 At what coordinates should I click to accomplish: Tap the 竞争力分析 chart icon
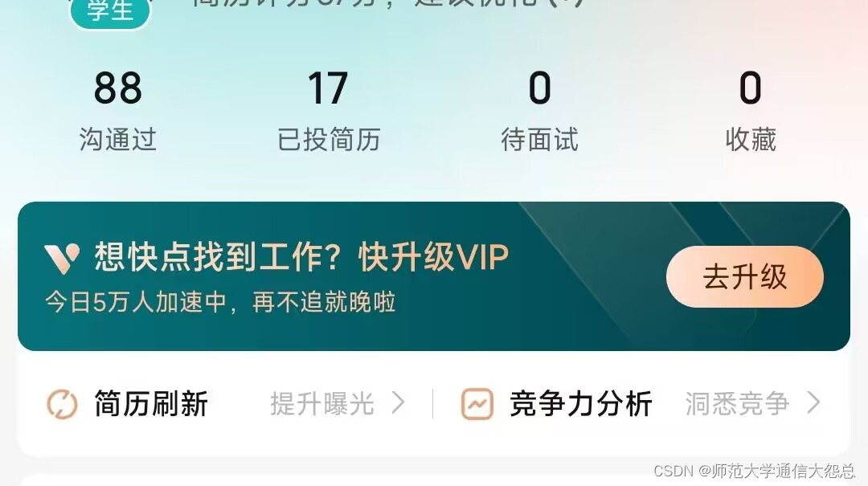pos(477,404)
